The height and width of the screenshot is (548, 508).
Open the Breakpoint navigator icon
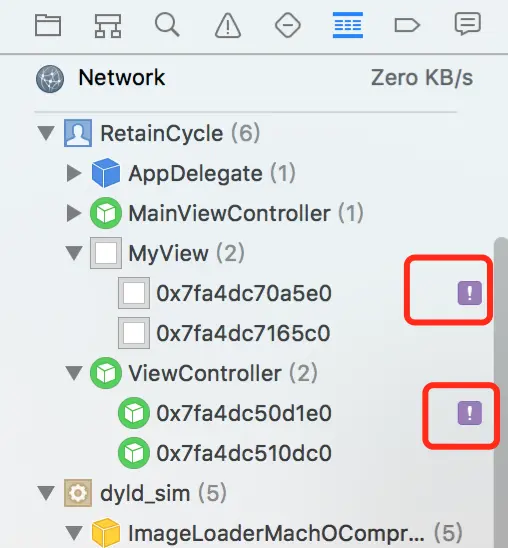click(407, 26)
